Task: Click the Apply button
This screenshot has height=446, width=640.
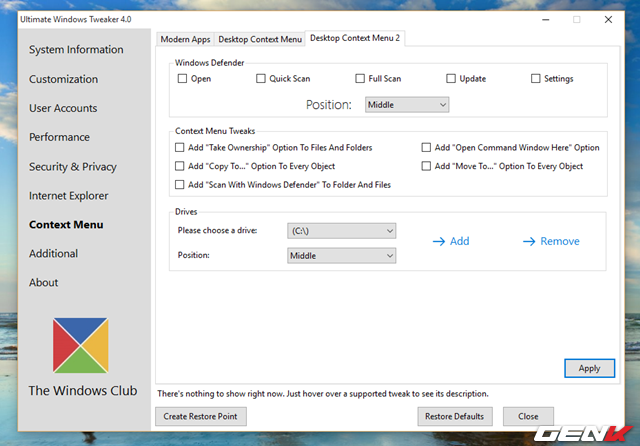Action: pyautogui.click(x=589, y=368)
